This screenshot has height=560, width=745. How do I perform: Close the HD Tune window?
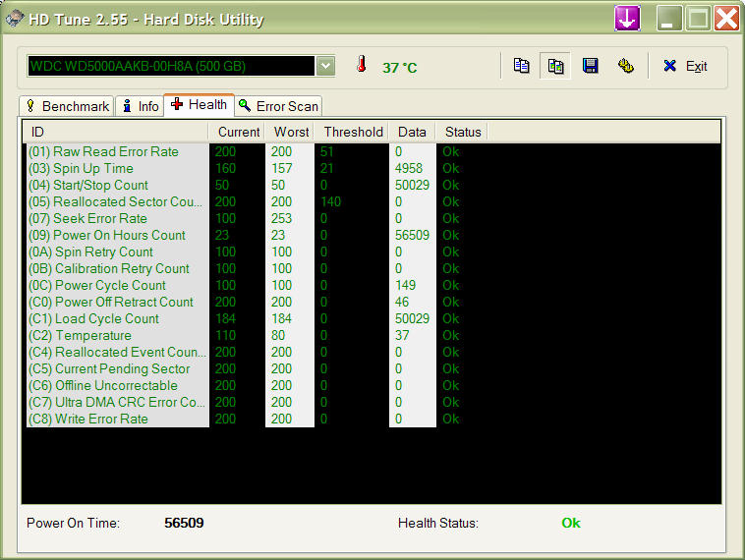727,19
